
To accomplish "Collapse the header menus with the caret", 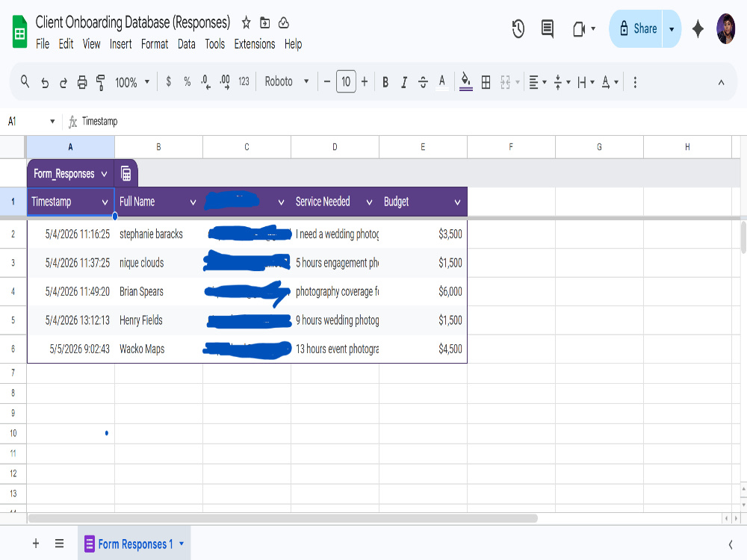I will click(x=722, y=82).
